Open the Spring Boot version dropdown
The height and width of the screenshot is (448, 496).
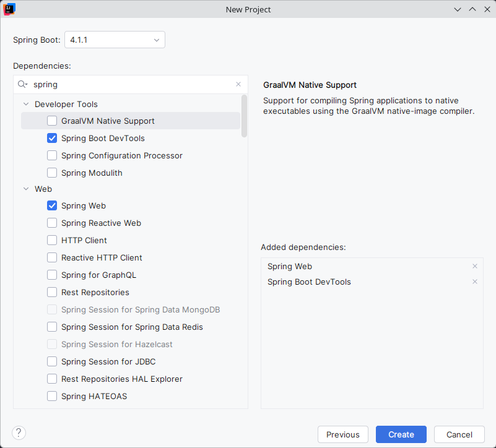(x=115, y=40)
